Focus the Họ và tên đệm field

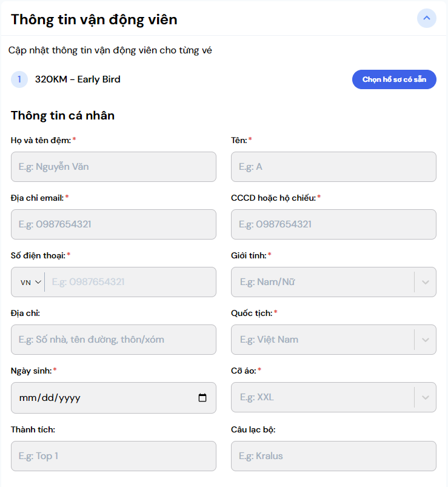point(113,167)
